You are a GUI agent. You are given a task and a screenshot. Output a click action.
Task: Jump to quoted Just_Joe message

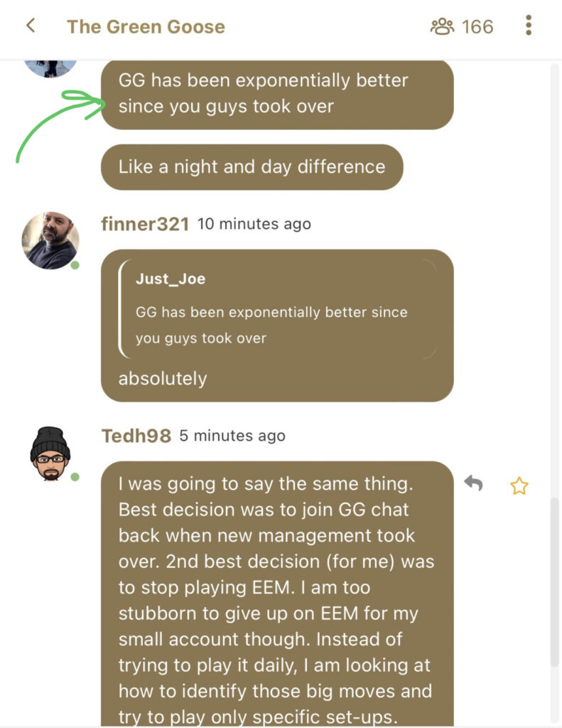[278, 309]
